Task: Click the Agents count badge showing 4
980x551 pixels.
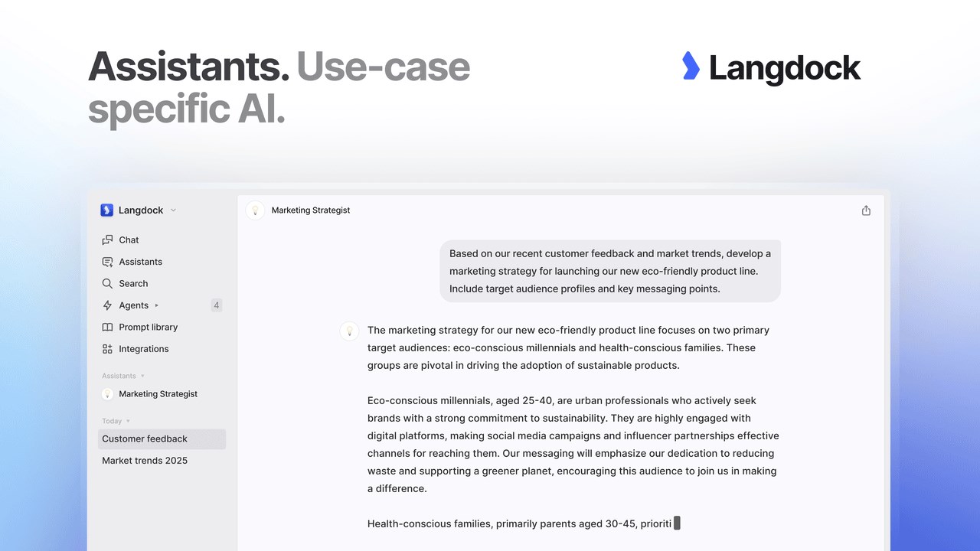Action: coord(217,305)
